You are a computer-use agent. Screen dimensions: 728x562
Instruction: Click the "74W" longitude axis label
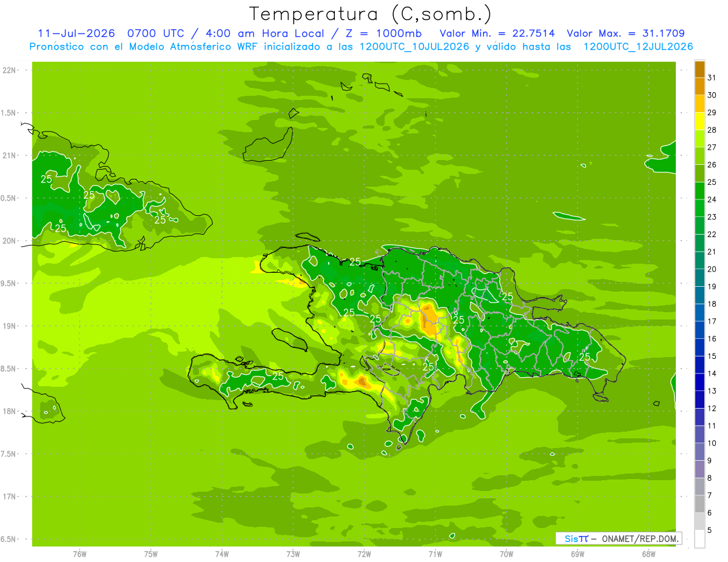(222, 554)
